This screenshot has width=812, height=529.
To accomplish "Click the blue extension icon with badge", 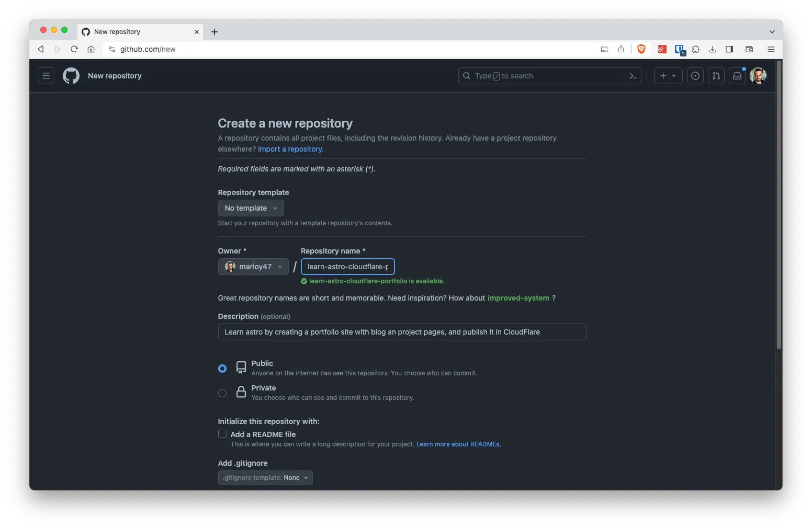I will tap(680, 50).
